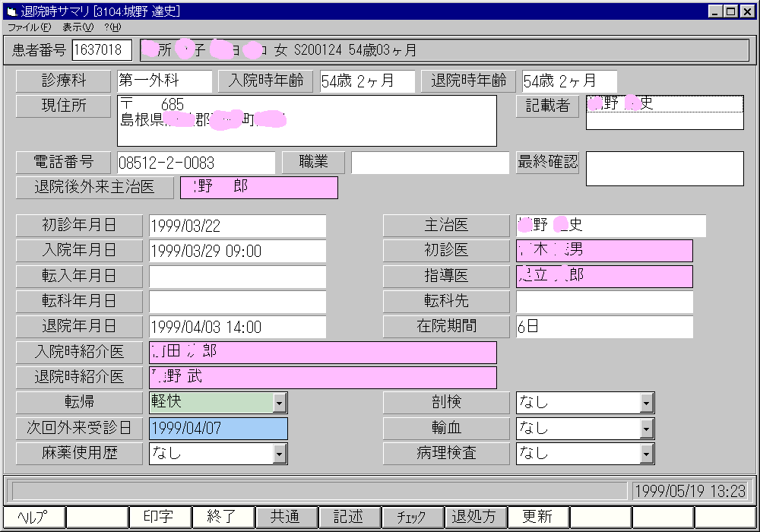Expand the 剖検 dropdown arrow
The width and height of the screenshot is (760, 532).
click(647, 403)
